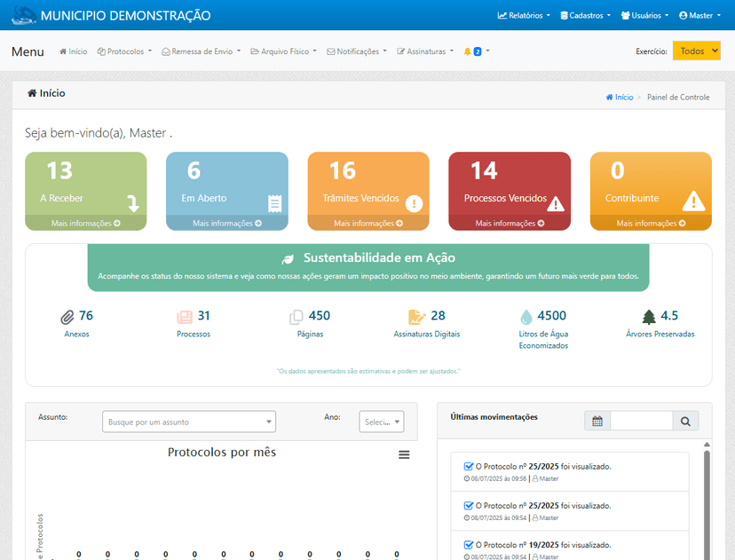735x560 pixels.
Task: Open the Usuários dropdown menu
Action: [644, 15]
